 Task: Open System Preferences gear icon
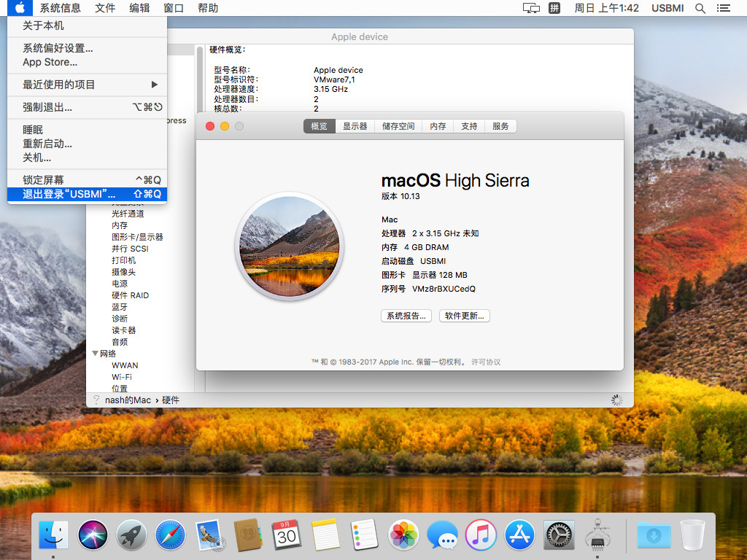point(559,534)
